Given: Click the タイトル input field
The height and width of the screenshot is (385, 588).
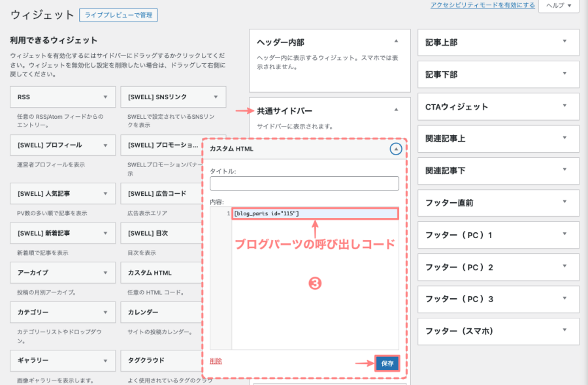Looking at the screenshot, I should [x=304, y=183].
